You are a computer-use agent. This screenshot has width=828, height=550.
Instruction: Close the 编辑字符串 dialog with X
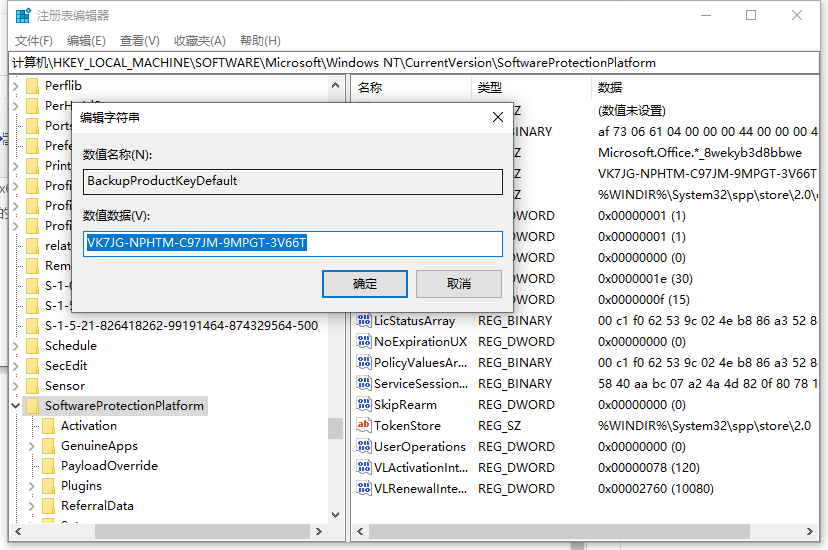(x=497, y=118)
